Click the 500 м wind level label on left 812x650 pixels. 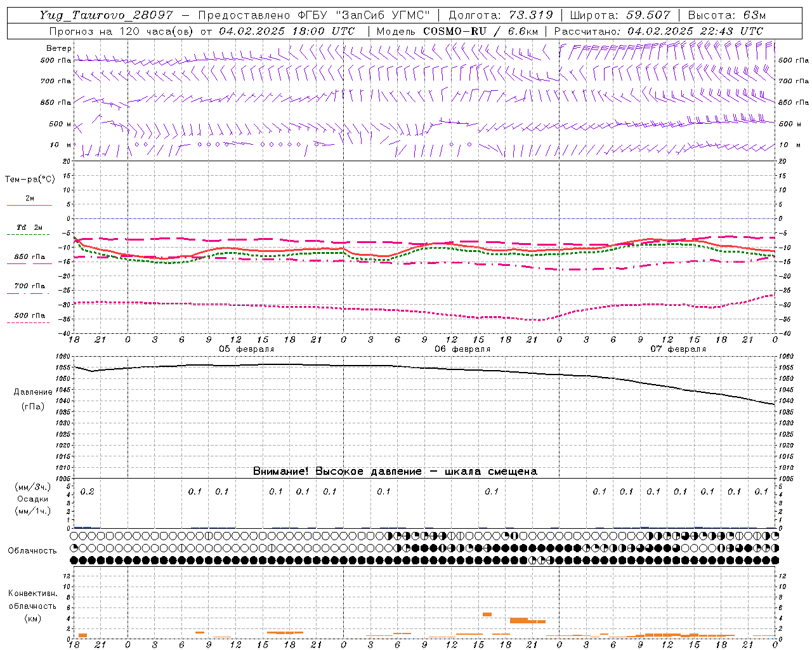tap(60, 124)
